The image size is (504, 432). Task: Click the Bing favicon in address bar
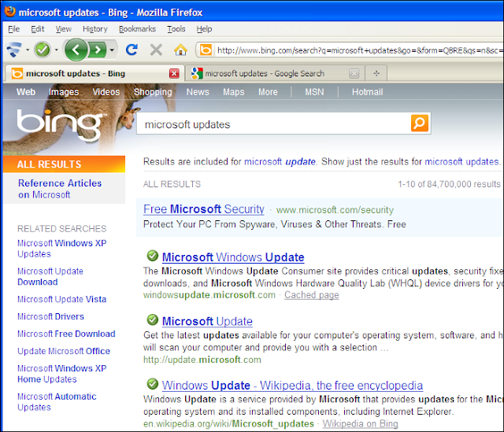pos(206,50)
